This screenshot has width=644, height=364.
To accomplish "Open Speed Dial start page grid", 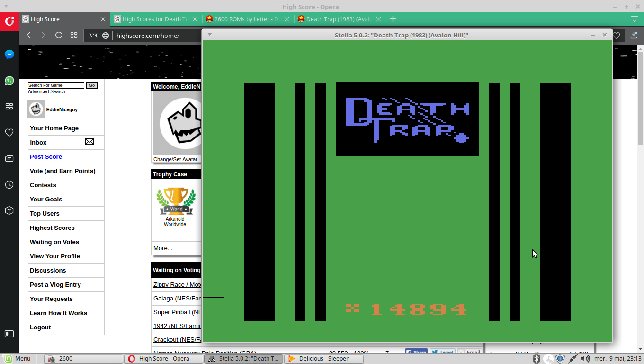I will click(74, 35).
